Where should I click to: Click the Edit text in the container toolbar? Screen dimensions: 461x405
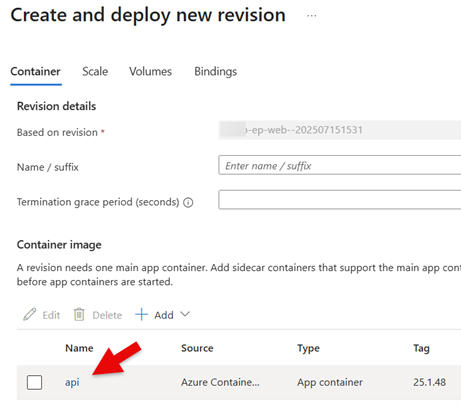coord(51,315)
